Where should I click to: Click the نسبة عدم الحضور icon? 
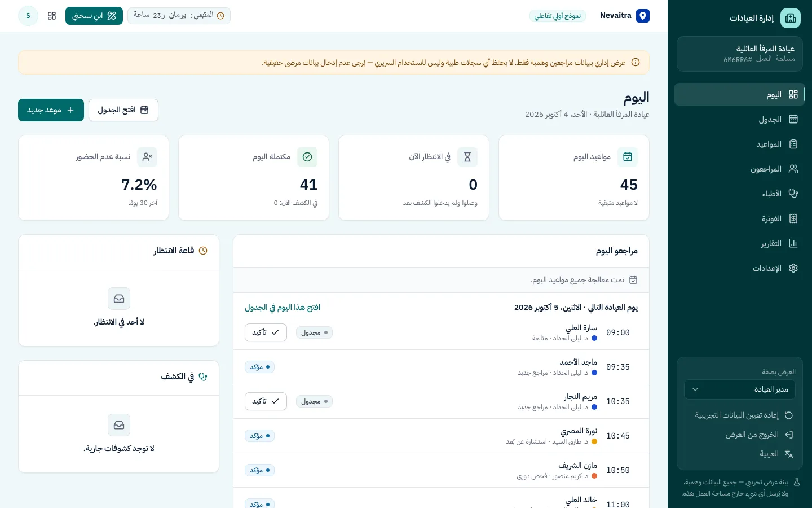coord(147,157)
